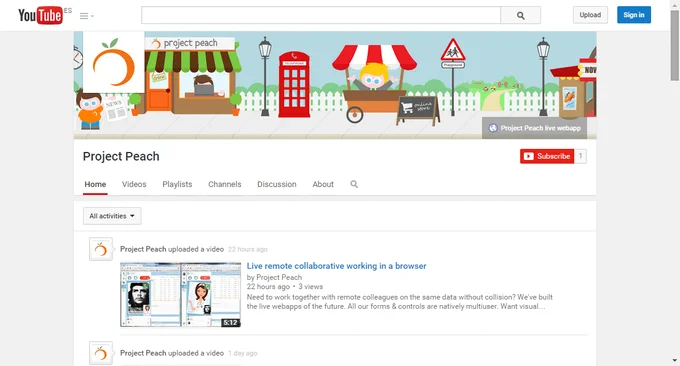Click the Project Peach channel title
Image resolution: width=680 pixels, height=366 pixels.
tap(121, 156)
